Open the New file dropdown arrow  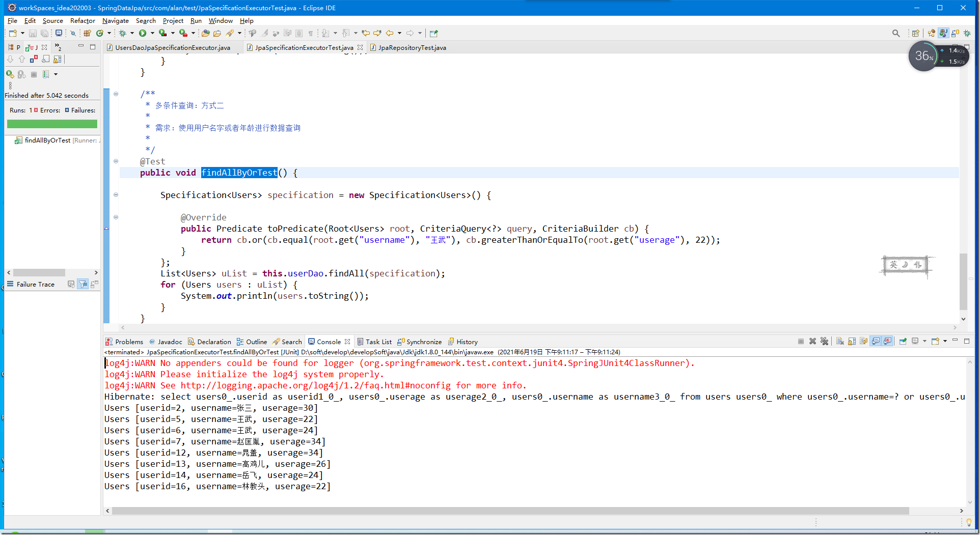22,33
